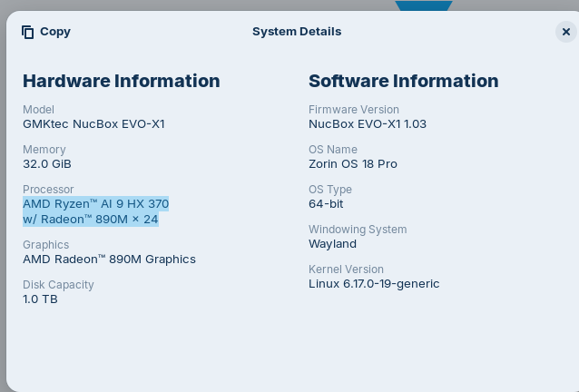Screen dimensions: 579x392
Task: Click the Disk Capacity field label
Action: tap(58, 285)
